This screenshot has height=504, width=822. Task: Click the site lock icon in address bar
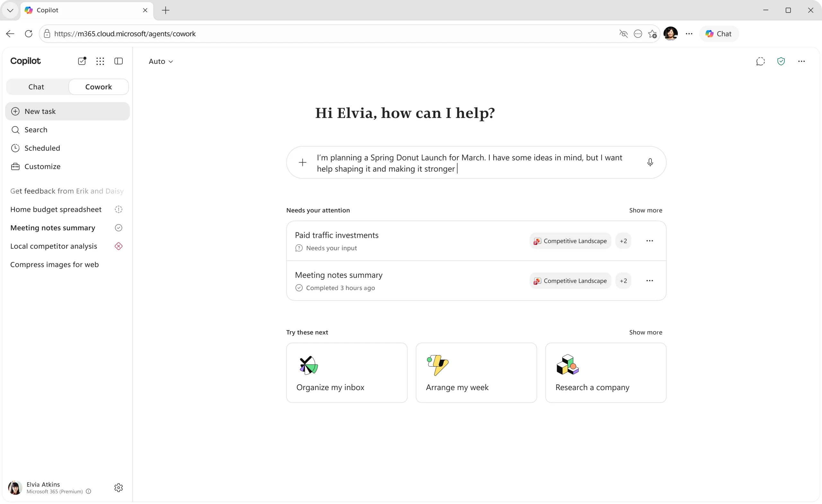pos(47,34)
